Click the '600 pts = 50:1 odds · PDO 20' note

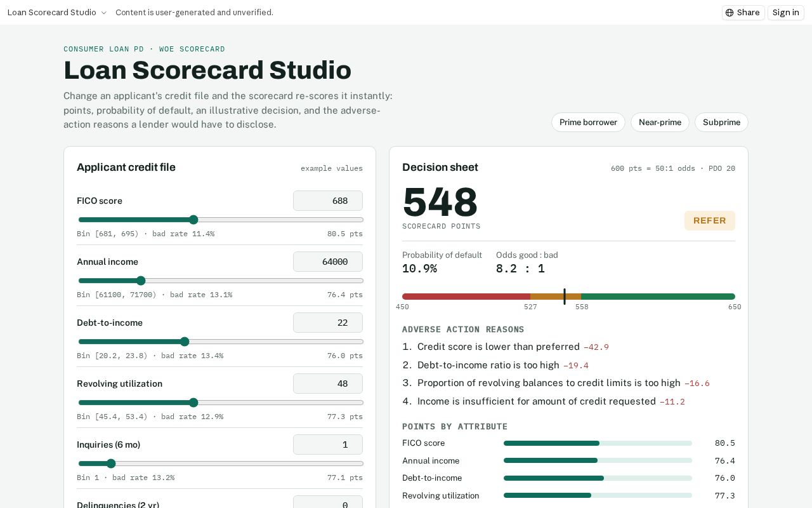[x=673, y=168]
